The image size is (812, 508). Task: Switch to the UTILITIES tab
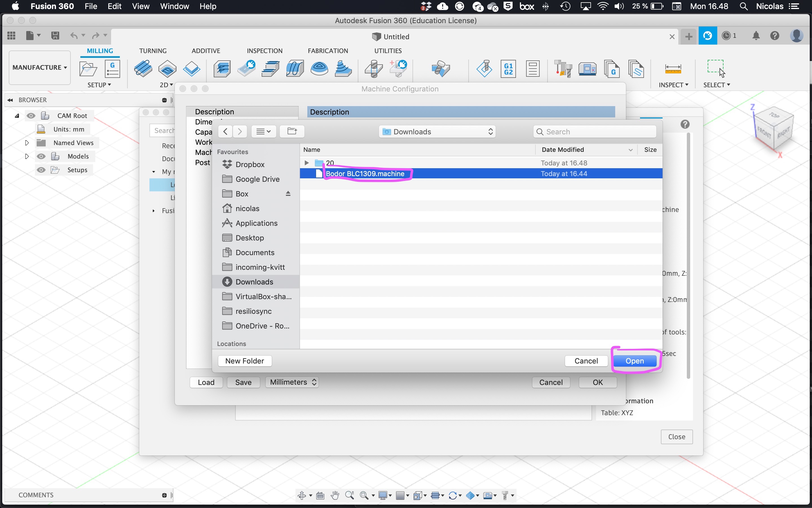(388, 51)
